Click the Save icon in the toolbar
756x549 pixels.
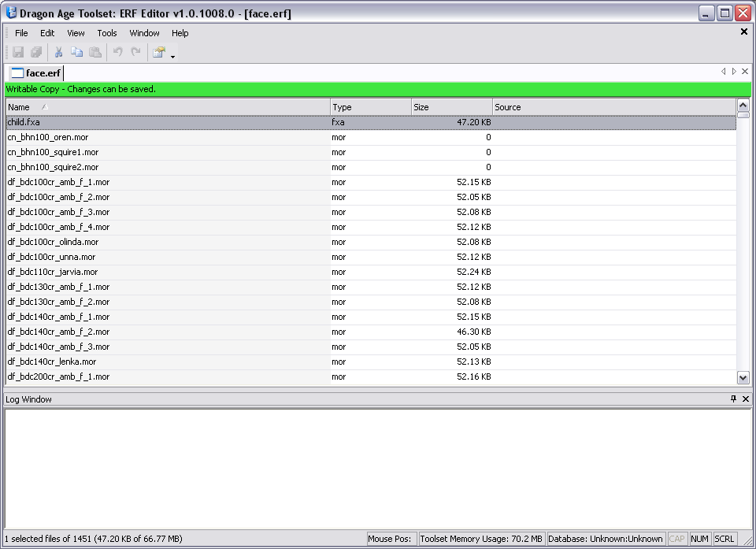18,53
